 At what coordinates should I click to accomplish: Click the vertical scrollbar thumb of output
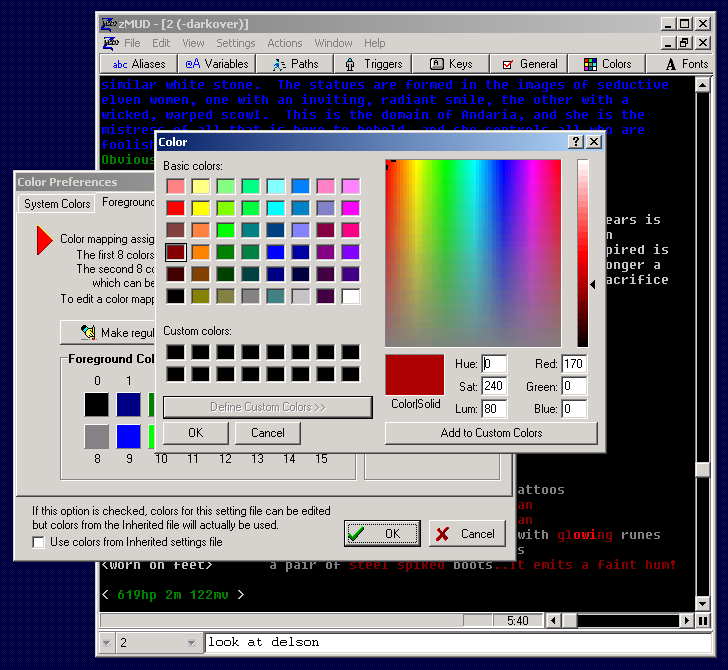[x=702, y=469]
